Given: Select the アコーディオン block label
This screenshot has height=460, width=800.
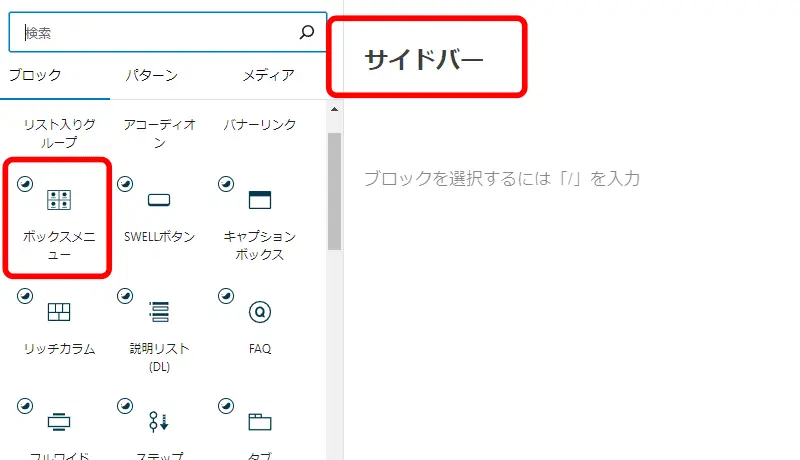Looking at the screenshot, I should click(x=160, y=133).
